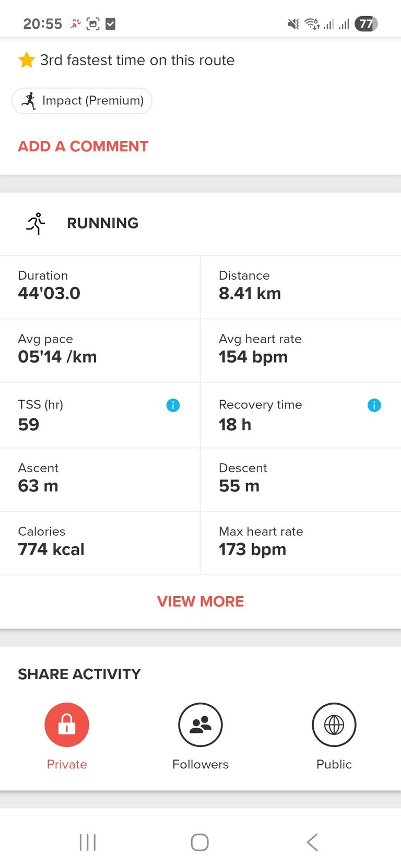The image size is (401, 868).
Task: Open the Distance 8.41 km tile
Action: [301, 287]
